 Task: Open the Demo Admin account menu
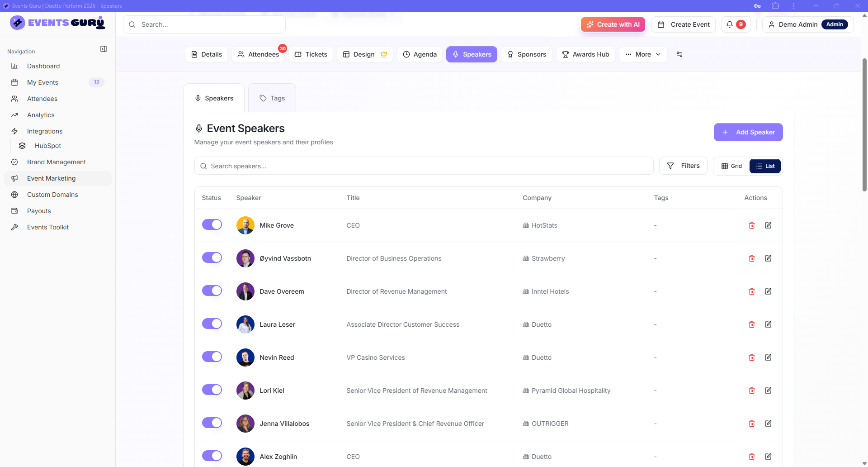(x=808, y=24)
